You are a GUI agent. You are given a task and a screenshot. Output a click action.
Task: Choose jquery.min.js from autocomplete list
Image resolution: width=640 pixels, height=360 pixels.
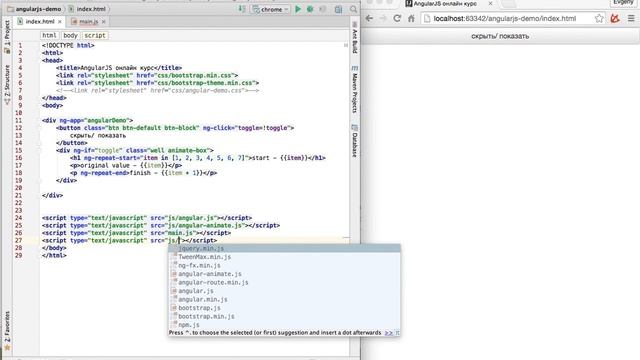click(284, 248)
